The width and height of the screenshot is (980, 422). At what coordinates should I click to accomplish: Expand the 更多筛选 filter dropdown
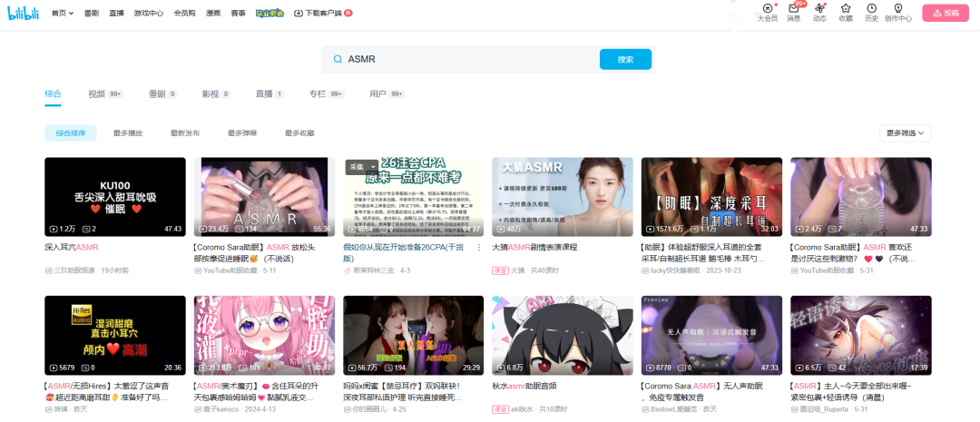pyautogui.click(x=905, y=133)
